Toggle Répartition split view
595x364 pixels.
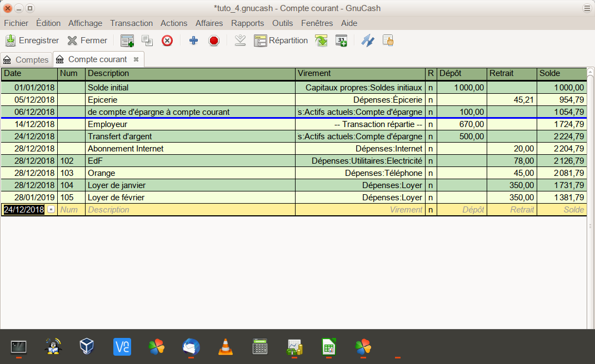tap(281, 41)
